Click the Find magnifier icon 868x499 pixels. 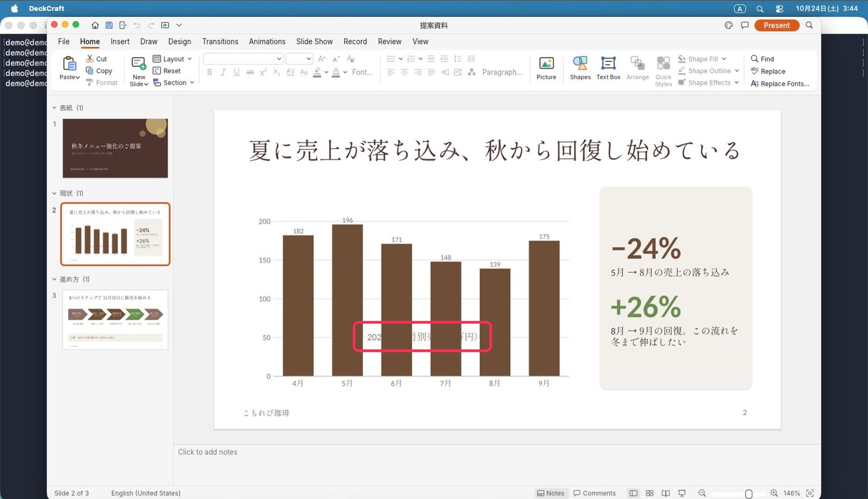click(754, 59)
